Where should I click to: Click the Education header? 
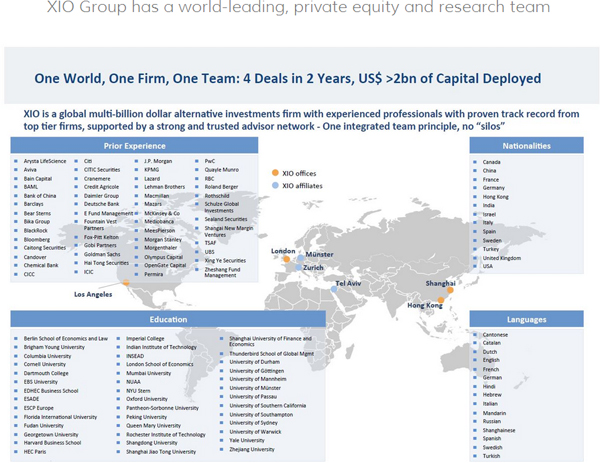(x=168, y=320)
